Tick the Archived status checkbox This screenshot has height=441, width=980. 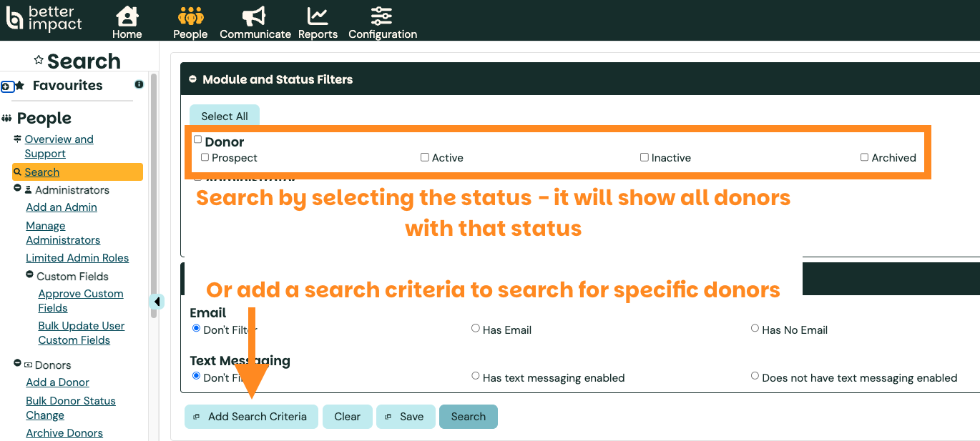tap(864, 157)
